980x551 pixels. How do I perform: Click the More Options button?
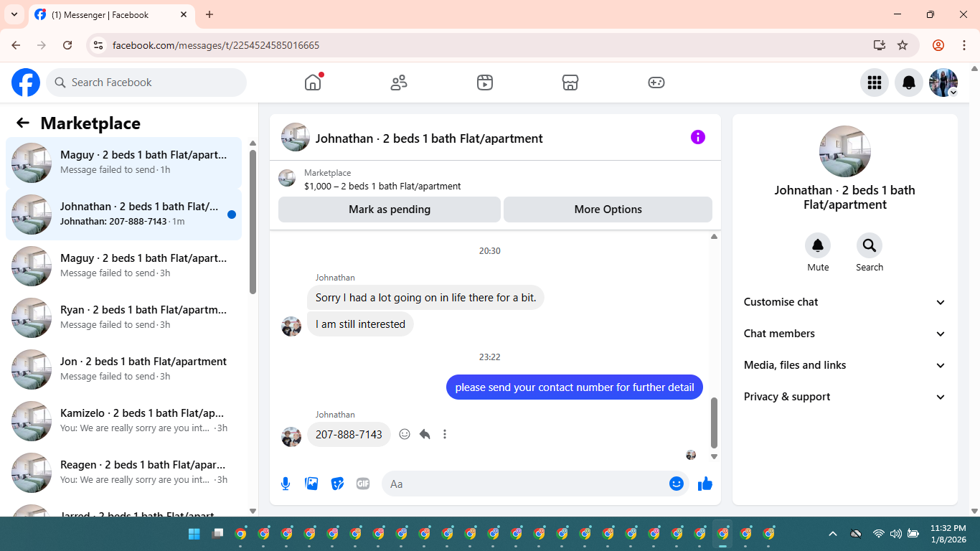(x=608, y=209)
